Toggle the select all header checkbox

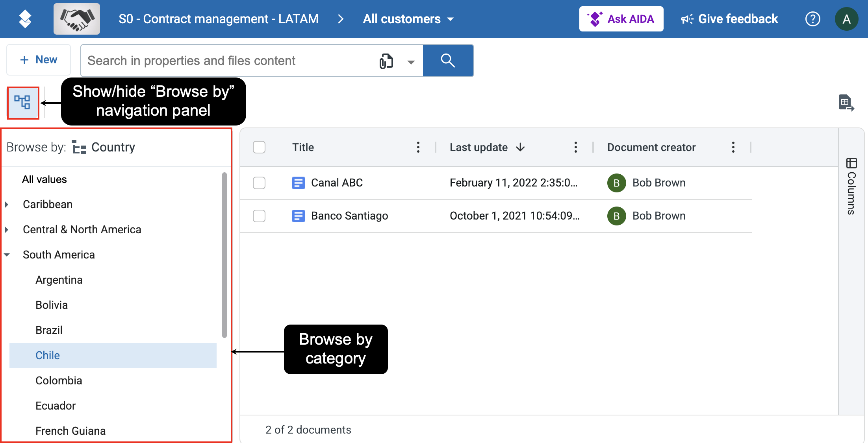[x=259, y=147]
